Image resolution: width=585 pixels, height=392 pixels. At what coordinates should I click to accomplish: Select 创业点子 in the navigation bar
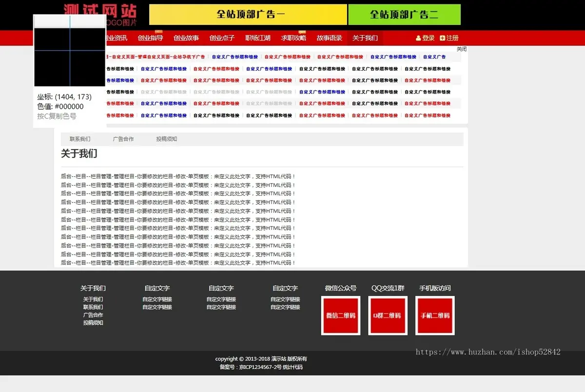pyautogui.click(x=222, y=38)
